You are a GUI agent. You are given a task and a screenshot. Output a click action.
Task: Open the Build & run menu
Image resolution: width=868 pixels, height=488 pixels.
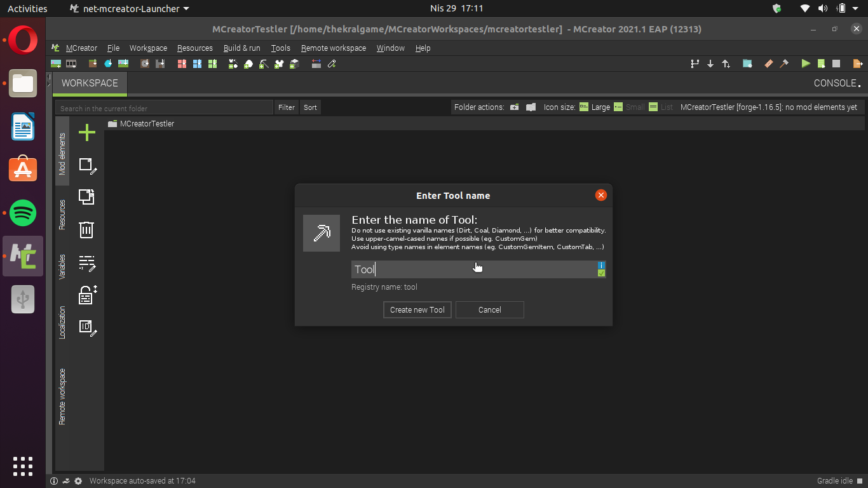click(241, 48)
